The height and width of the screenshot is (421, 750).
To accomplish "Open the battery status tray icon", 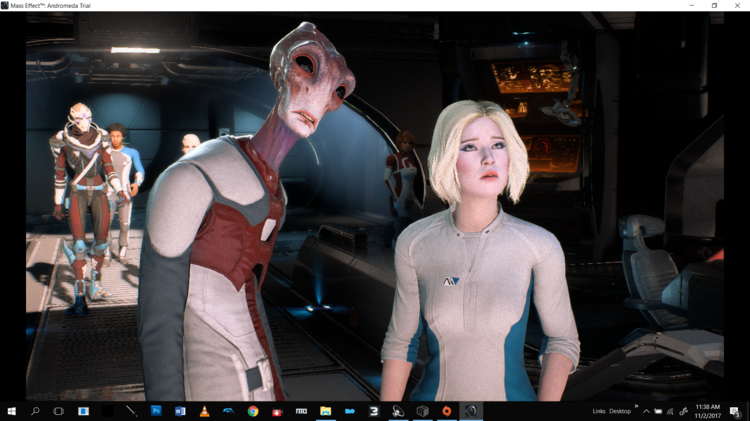I will 659,411.
